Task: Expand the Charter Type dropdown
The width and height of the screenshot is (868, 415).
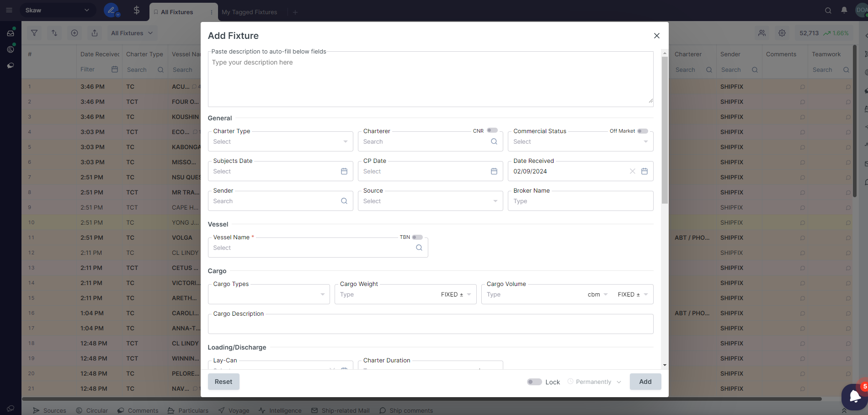Action: tap(280, 142)
